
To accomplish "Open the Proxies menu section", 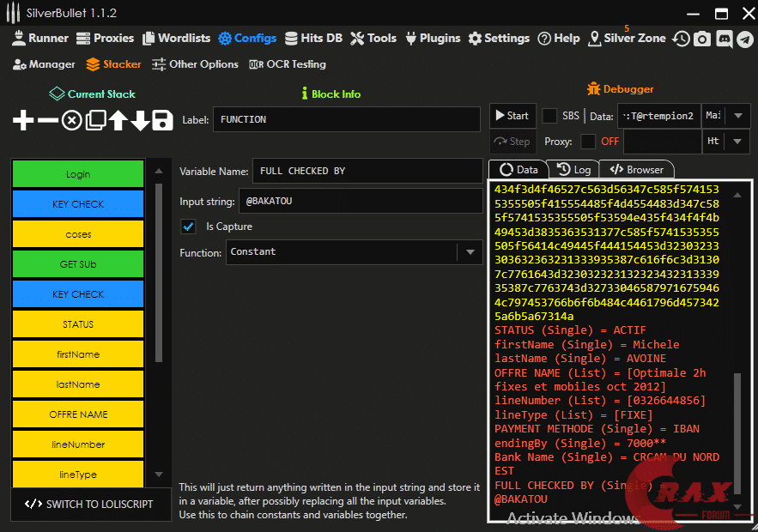I will click(x=106, y=39).
